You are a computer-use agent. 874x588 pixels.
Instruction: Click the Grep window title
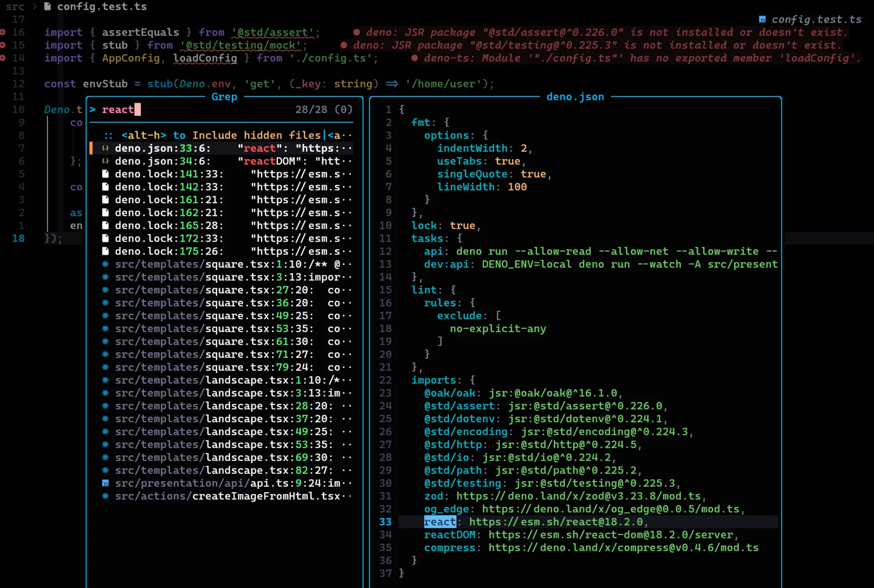coord(224,97)
